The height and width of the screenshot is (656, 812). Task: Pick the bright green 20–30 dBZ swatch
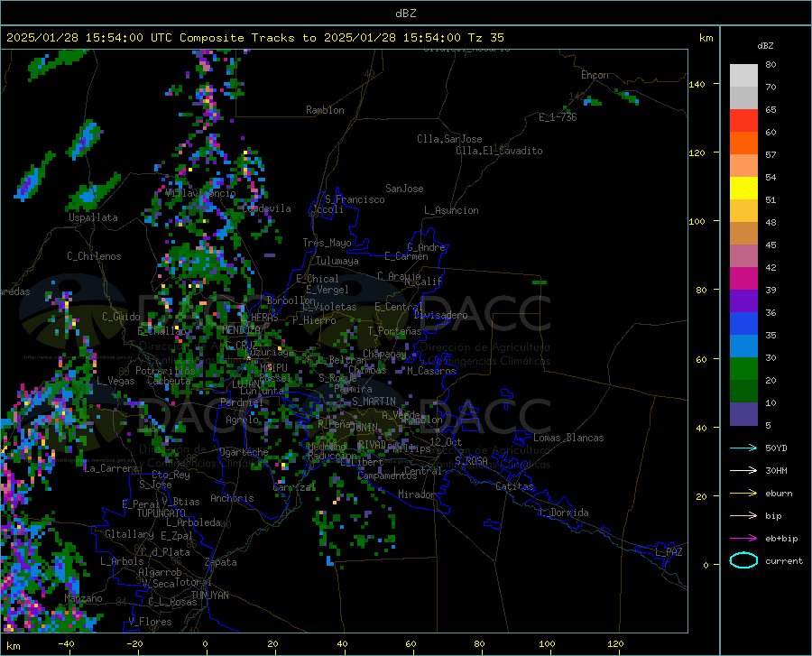[x=743, y=369]
